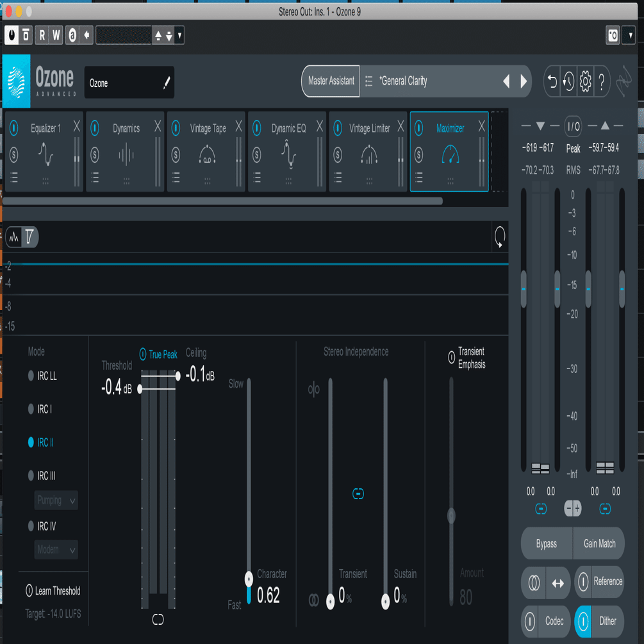The image size is (644, 644).
Task: Click the channel swap arrows icon near Reference
Action: (x=557, y=583)
